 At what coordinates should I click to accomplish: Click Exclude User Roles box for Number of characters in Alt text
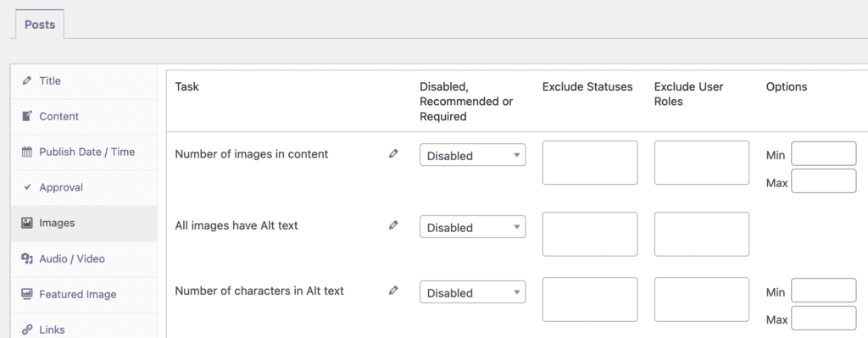coord(702,299)
